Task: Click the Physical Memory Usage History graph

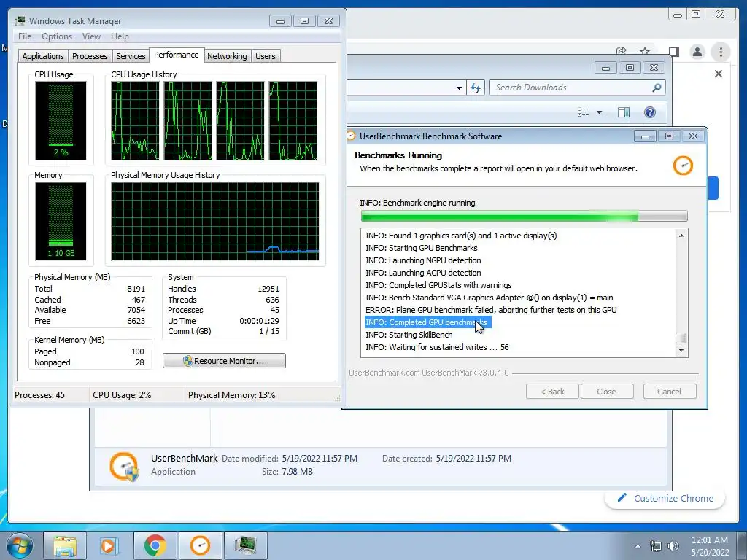Action: (215, 221)
